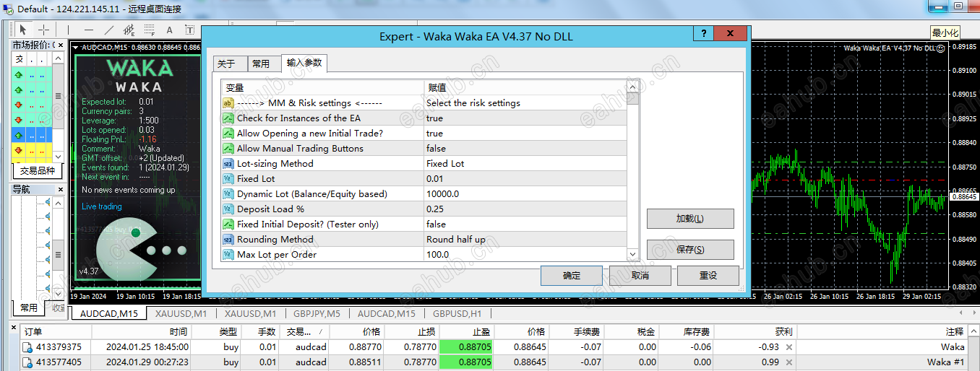Close order 413379375 with its x button
Viewport: 980px width, 371px height.
pos(789,347)
